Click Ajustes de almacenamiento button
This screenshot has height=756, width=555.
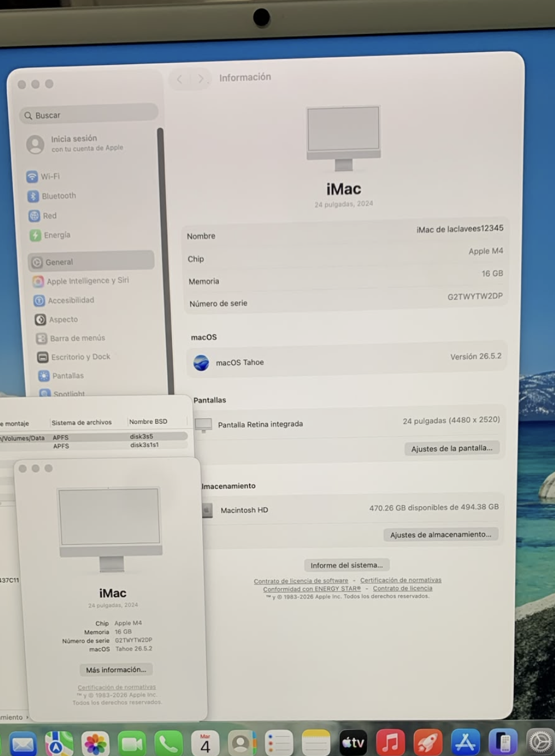pyautogui.click(x=441, y=534)
